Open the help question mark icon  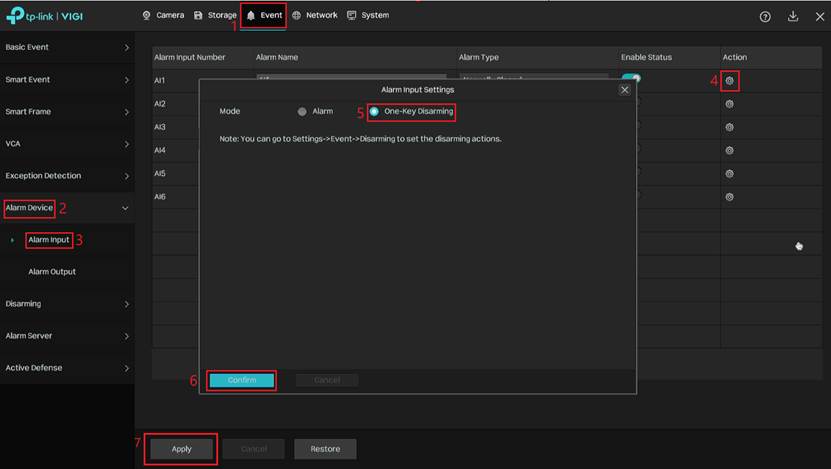765,17
